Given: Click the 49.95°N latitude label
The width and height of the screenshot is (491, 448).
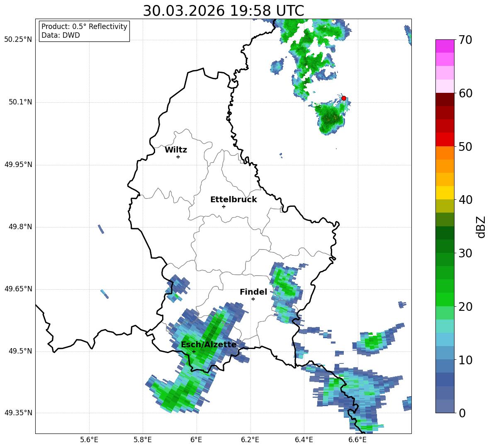Looking at the screenshot, I should [18, 165].
